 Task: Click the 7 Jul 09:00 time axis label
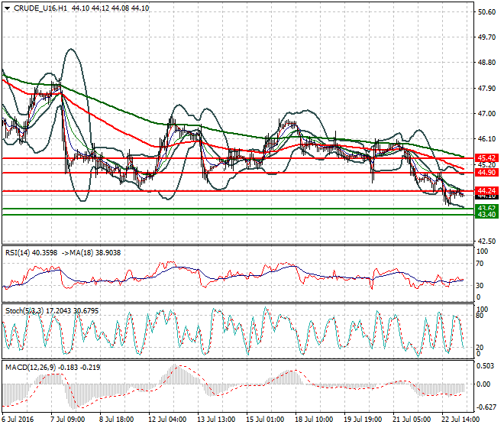point(66,420)
